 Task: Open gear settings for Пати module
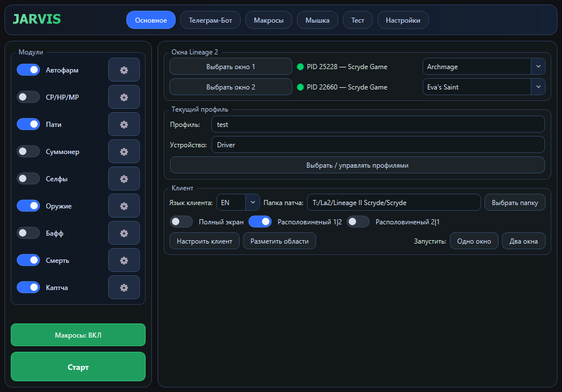124,125
